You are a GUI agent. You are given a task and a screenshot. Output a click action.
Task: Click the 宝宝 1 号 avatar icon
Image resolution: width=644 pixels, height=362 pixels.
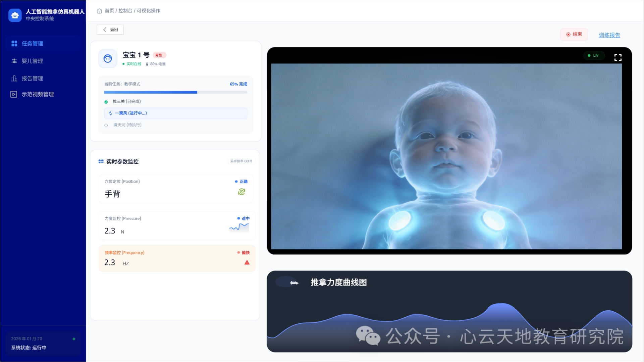[107, 58]
